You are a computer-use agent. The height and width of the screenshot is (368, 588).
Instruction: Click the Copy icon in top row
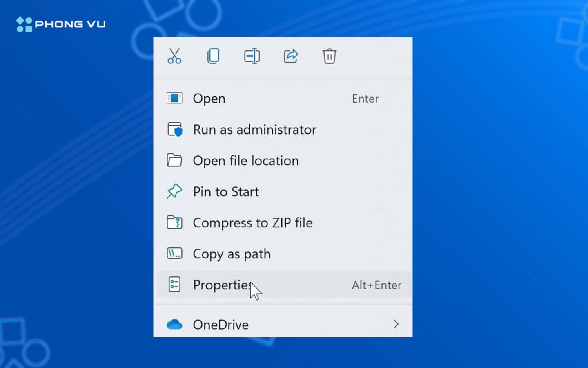213,56
